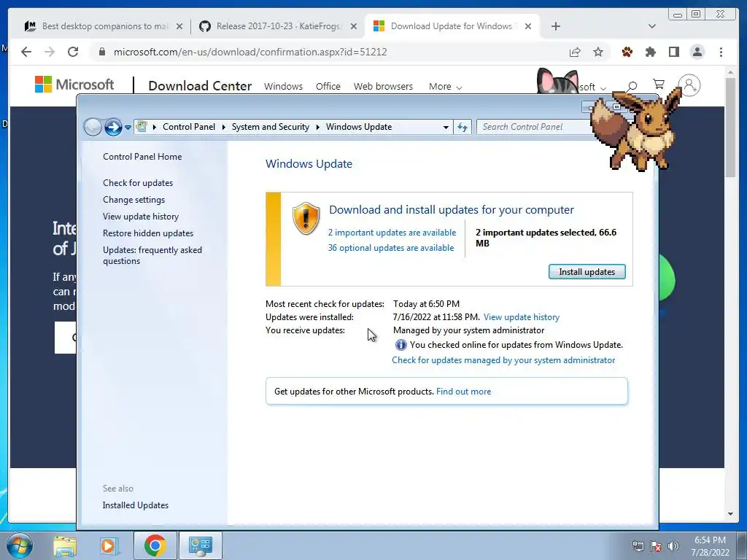
Task: Click View update history next to install date
Action: pos(521,317)
